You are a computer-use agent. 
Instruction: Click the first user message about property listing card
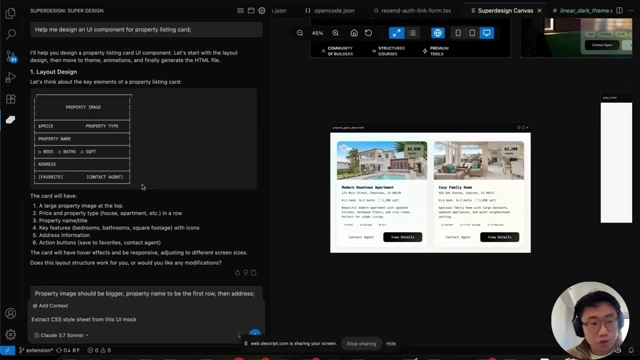point(146,29)
